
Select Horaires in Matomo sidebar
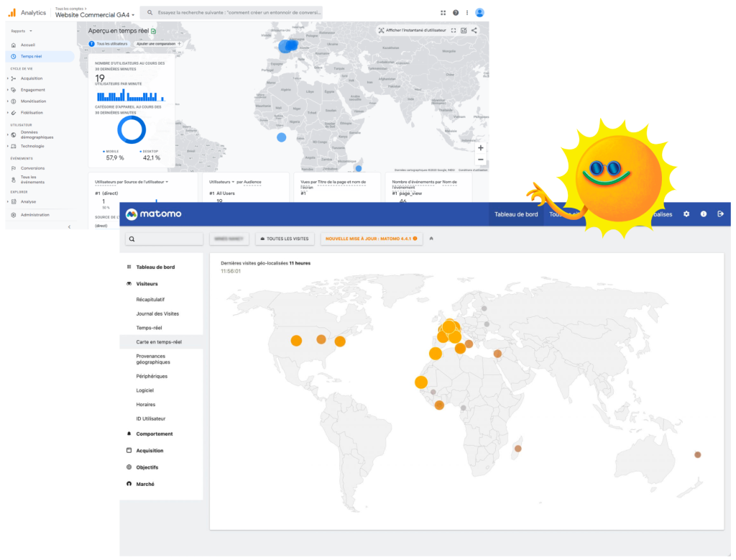pyautogui.click(x=145, y=404)
